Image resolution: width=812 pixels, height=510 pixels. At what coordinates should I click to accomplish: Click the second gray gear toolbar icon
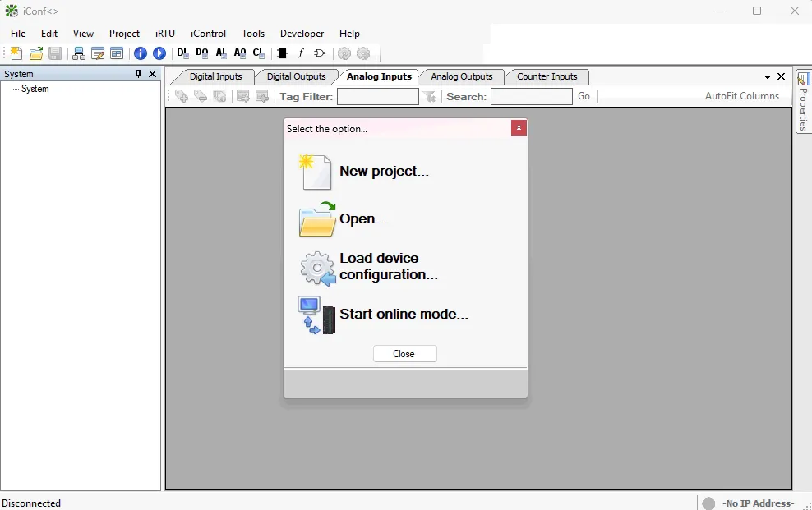pyautogui.click(x=363, y=53)
